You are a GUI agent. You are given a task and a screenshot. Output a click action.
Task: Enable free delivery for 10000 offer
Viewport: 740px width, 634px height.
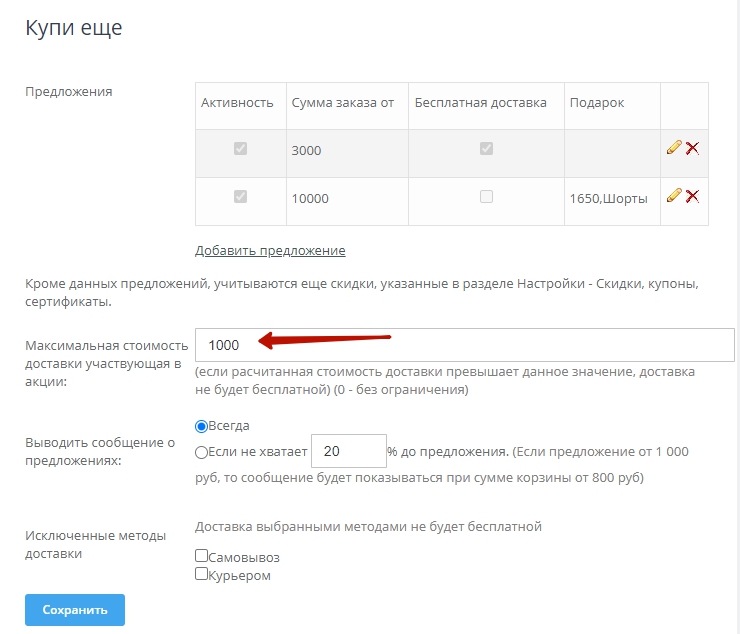(486, 197)
